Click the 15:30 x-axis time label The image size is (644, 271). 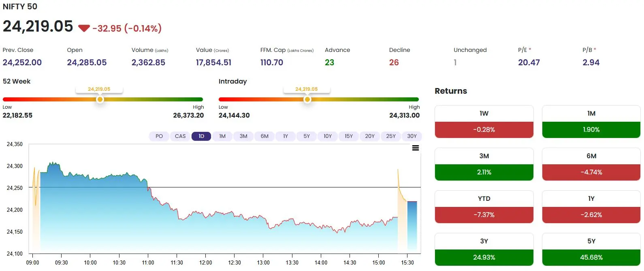coord(407,262)
